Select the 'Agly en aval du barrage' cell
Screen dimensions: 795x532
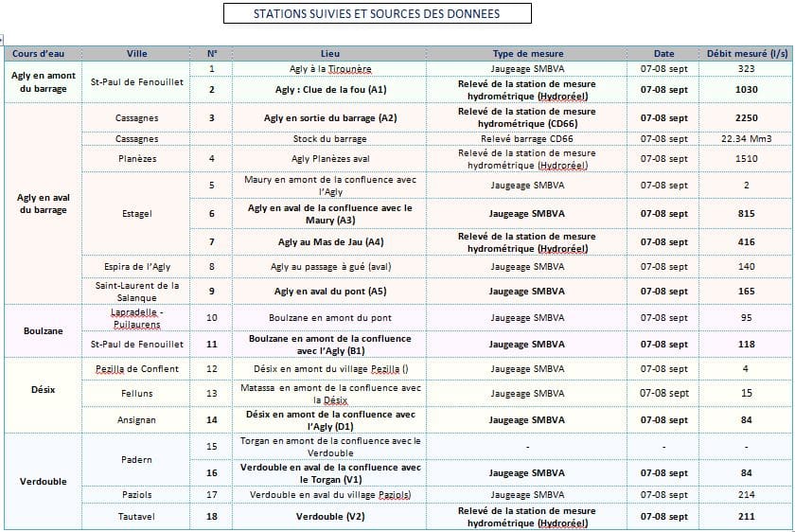click(x=42, y=204)
